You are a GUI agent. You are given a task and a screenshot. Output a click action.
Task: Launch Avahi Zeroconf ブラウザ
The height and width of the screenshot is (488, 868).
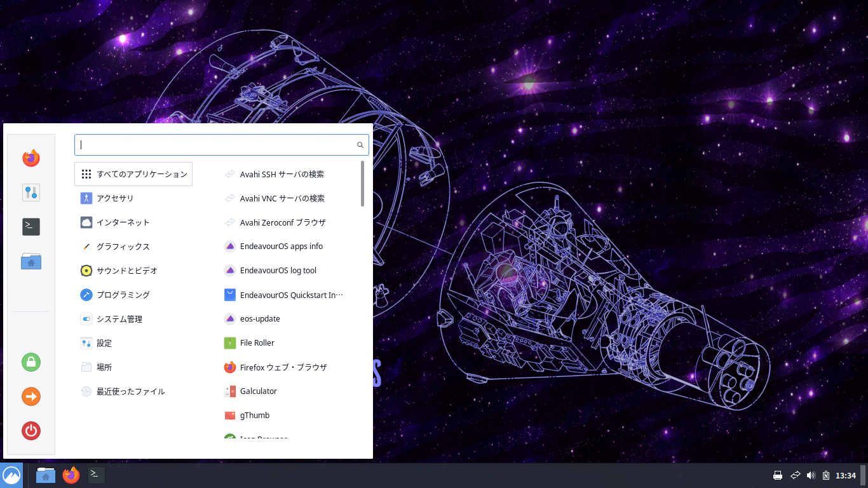click(x=289, y=222)
